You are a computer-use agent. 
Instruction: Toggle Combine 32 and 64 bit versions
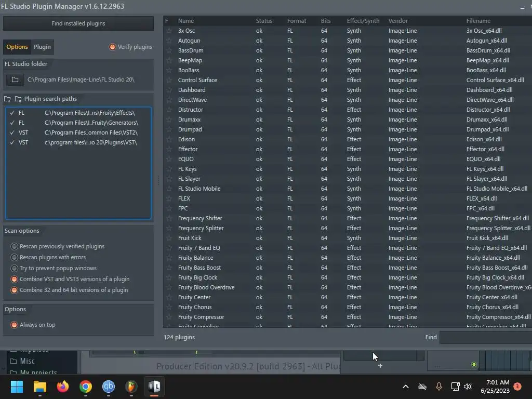click(14, 290)
